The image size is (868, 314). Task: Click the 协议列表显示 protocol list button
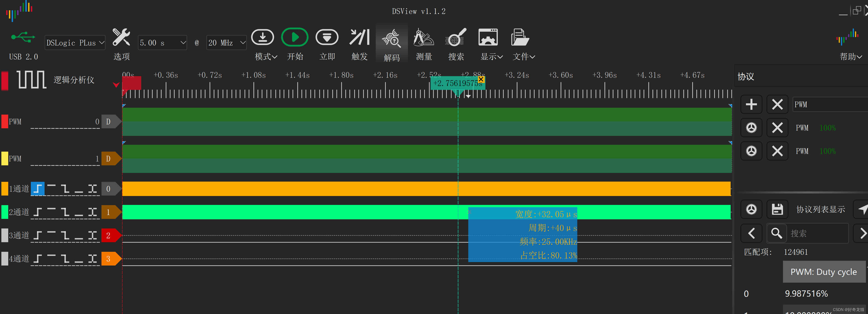pyautogui.click(x=821, y=209)
